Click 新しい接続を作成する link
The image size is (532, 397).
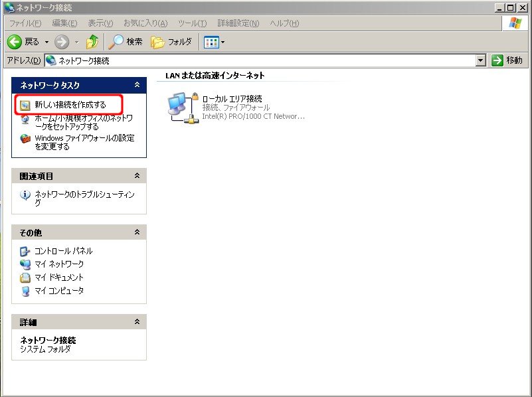click(70, 105)
